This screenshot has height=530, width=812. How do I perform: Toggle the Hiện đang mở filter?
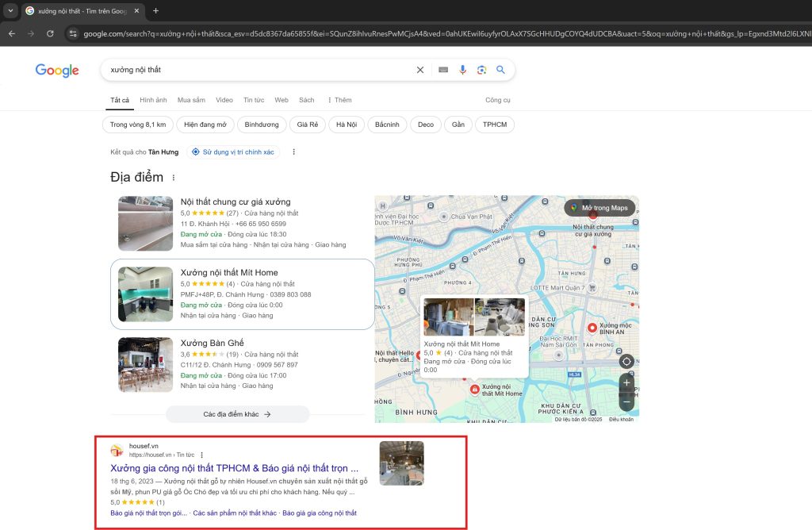(x=205, y=125)
